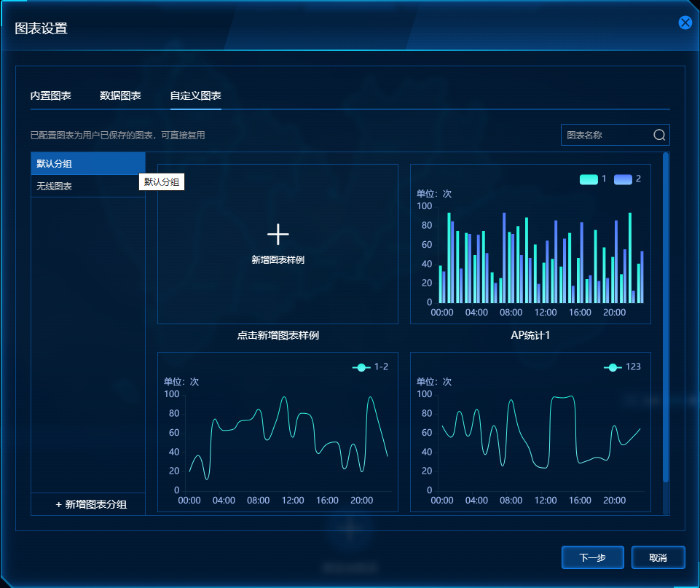Switch to the 数据图表 tab
The height and width of the screenshot is (588, 700).
click(x=120, y=95)
